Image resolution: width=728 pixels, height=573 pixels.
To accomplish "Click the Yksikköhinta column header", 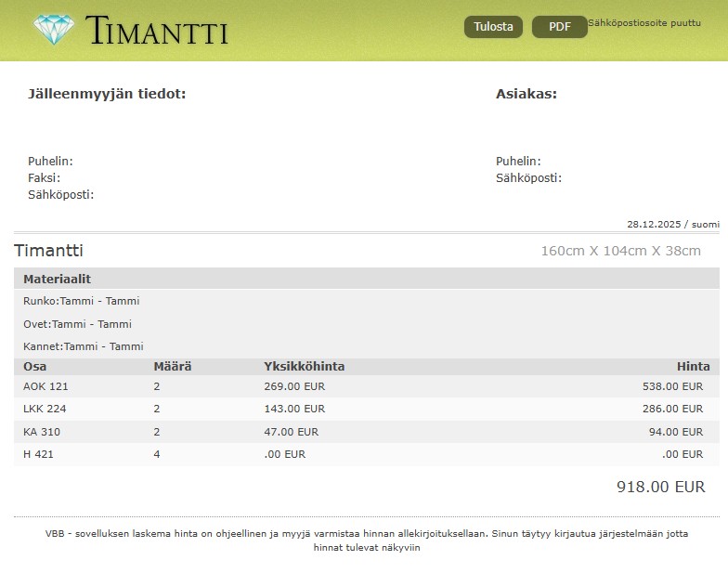I will (304, 367).
